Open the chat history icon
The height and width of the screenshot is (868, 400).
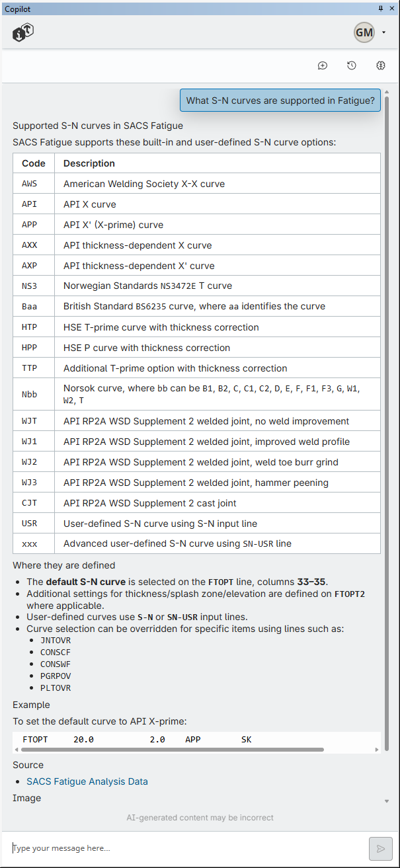pyautogui.click(x=352, y=65)
